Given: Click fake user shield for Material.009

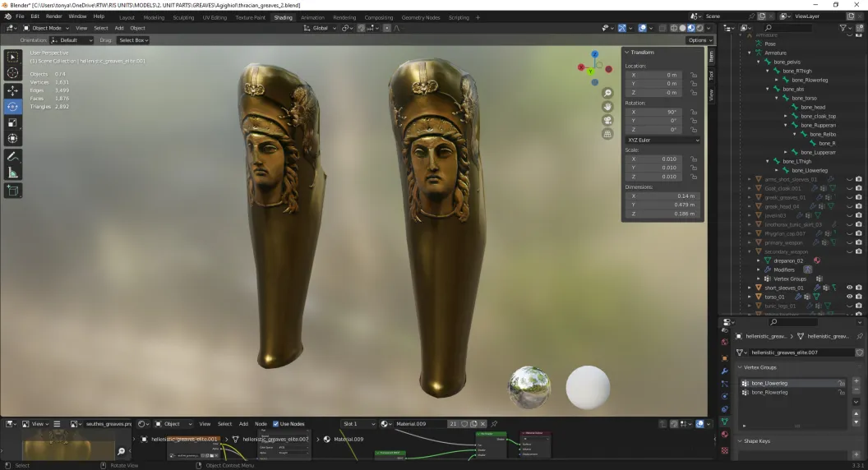Looking at the screenshot, I should coord(464,424).
